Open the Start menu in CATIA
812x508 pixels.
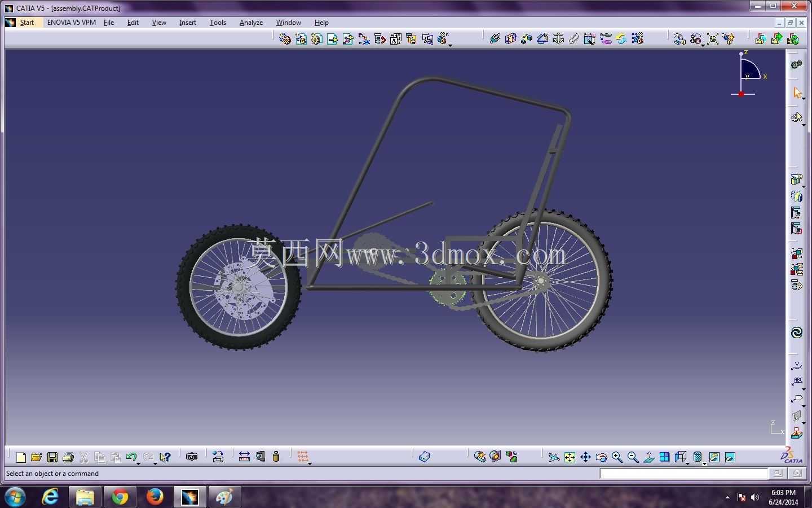point(27,23)
